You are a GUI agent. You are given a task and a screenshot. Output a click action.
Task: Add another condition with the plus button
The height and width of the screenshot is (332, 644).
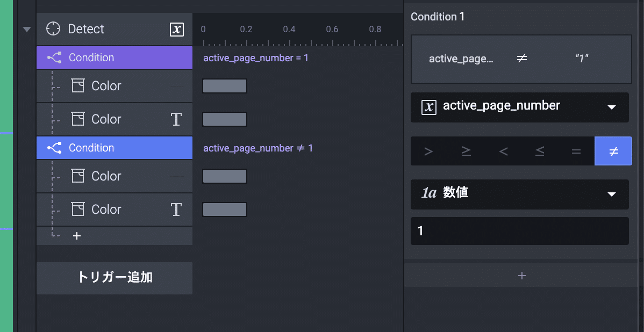(521, 276)
